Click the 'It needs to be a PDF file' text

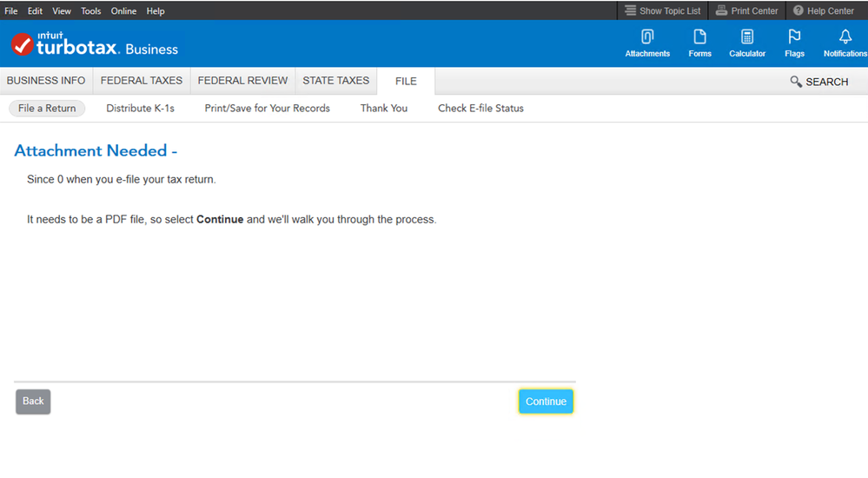231,219
